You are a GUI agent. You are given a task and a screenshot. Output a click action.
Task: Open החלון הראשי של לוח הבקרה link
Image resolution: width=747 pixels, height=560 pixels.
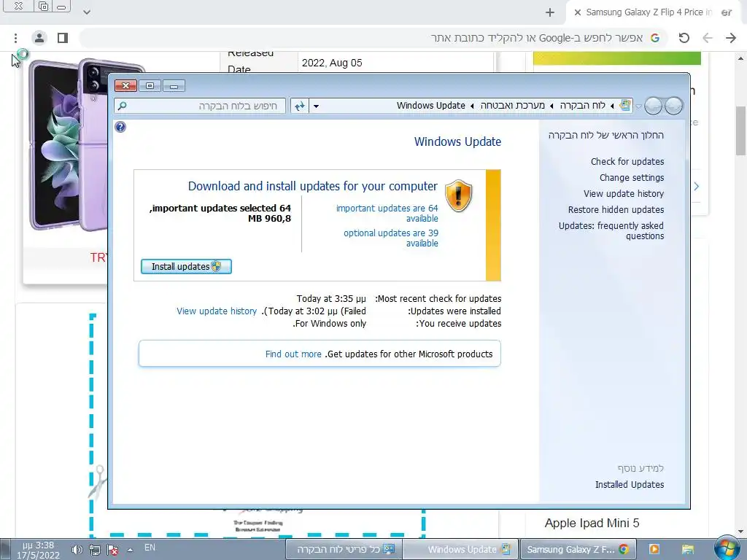pos(605,135)
